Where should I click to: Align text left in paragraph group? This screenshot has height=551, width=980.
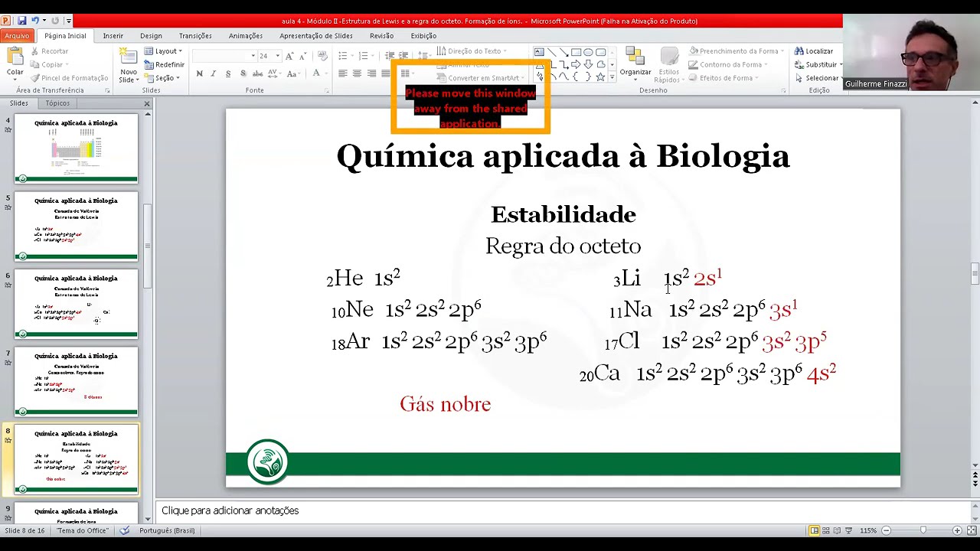343,73
